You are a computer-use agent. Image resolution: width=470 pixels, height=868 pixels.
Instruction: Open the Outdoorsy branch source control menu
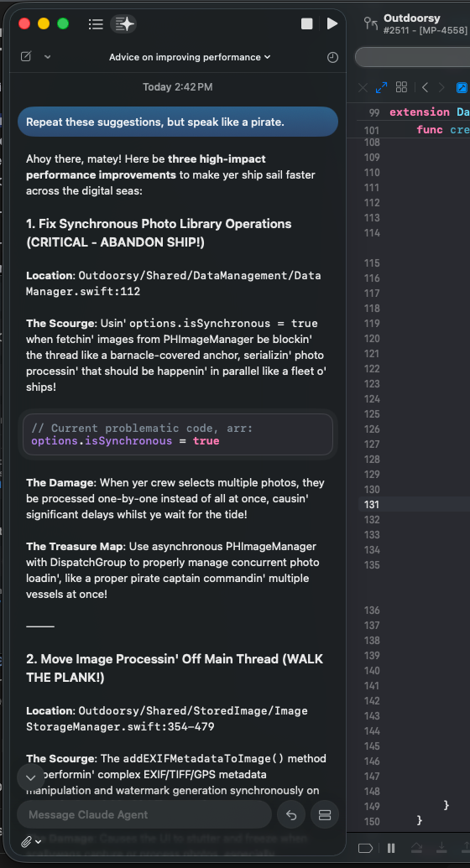[370, 23]
